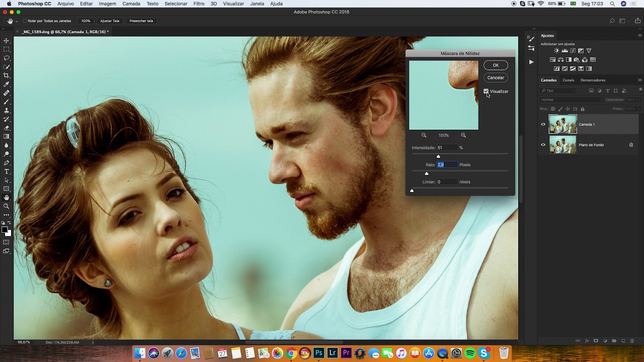Click the Intensidade slider handle
This screenshot has height=362, width=644.
click(438, 156)
